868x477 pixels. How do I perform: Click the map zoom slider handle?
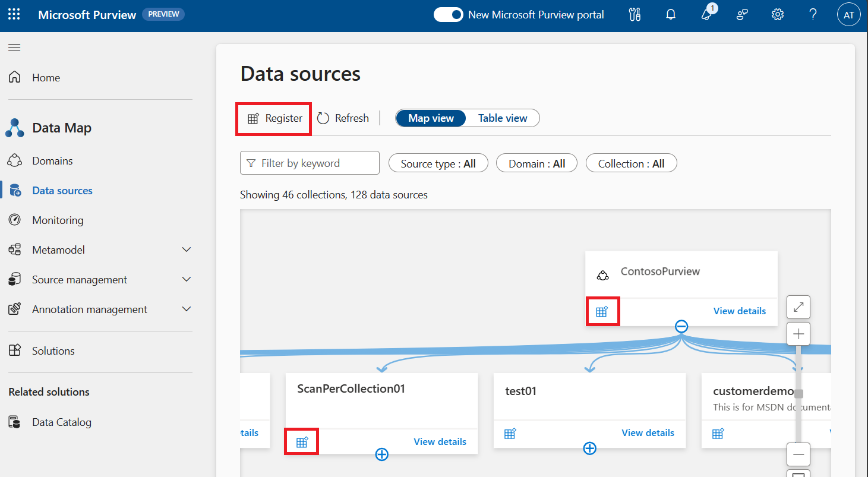pos(798,394)
